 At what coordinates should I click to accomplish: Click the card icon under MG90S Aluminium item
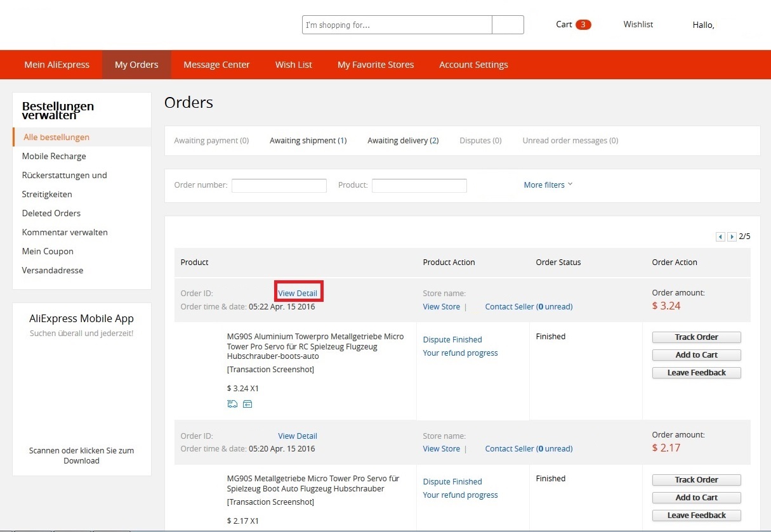pyautogui.click(x=247, y=404)
